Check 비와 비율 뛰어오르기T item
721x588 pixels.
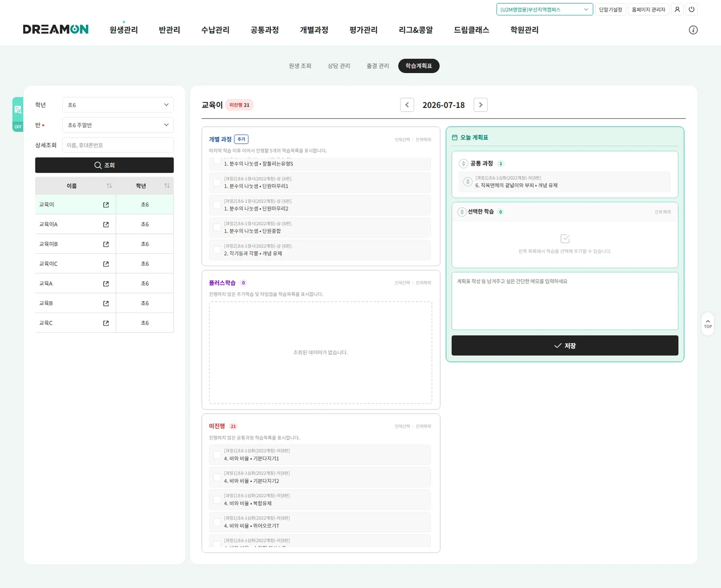point(217,522)
